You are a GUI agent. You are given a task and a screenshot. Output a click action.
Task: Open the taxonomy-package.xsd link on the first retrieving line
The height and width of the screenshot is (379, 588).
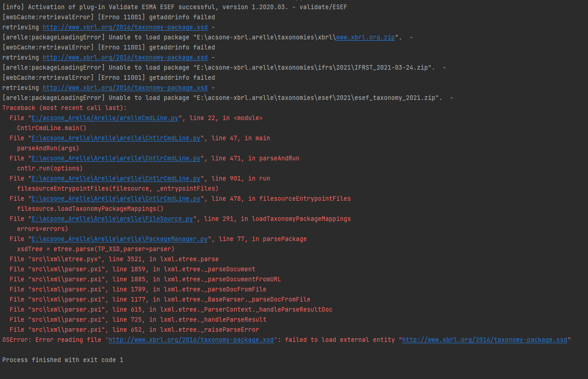pos(125,27)
